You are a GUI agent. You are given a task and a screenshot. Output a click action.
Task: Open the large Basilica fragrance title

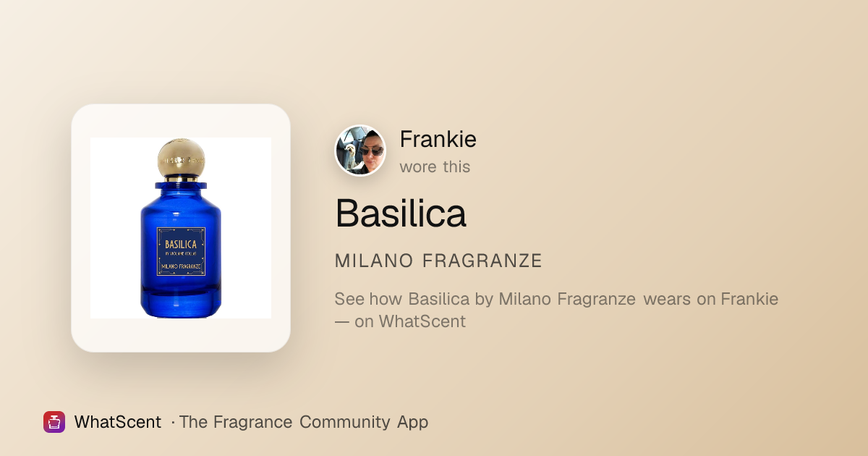[401, 213]
